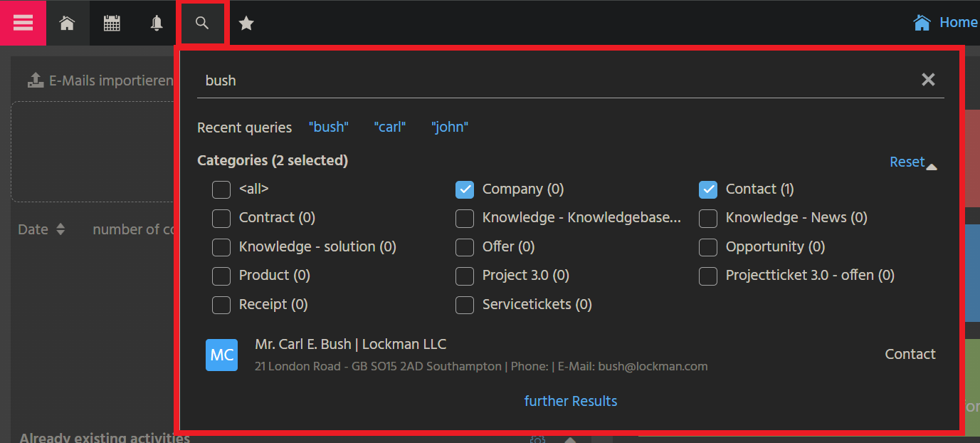Clear search with the X icon
The image size is (980, 443).
(928, 80)
